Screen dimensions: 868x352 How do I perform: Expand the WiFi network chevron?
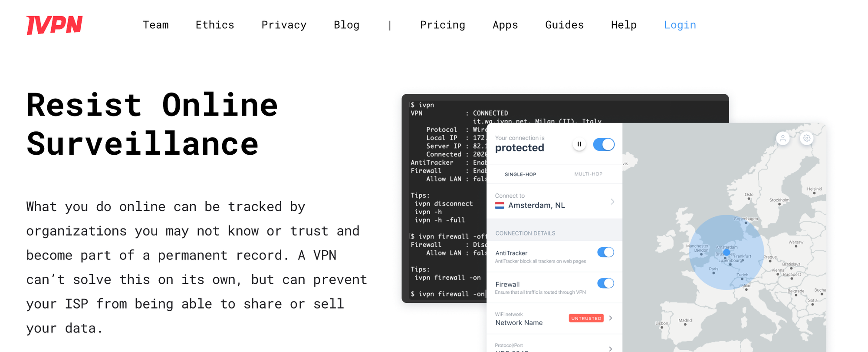click(x=611, y=318)
